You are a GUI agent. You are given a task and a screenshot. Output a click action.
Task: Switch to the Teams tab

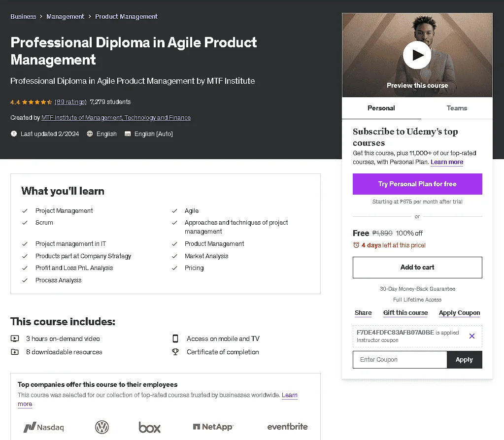[456, 108]
